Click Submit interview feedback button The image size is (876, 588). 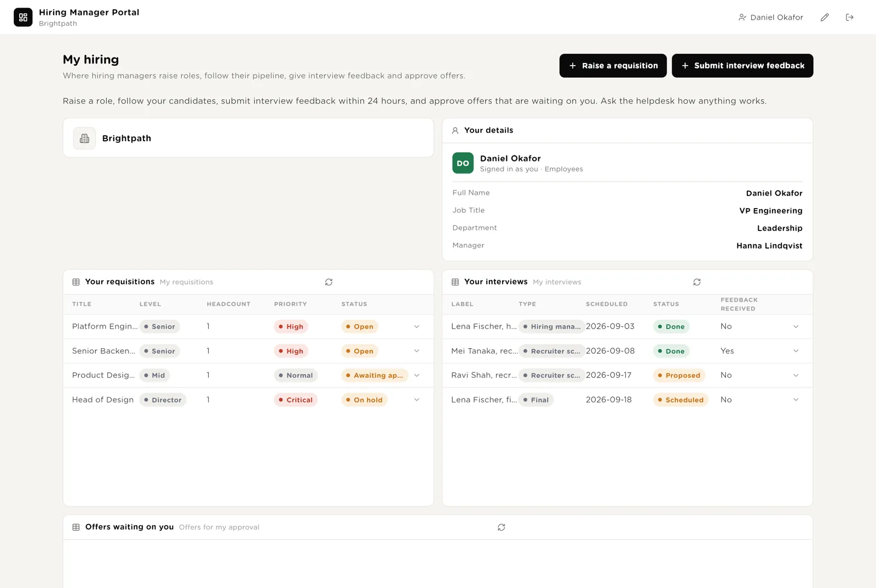(742, 66)
